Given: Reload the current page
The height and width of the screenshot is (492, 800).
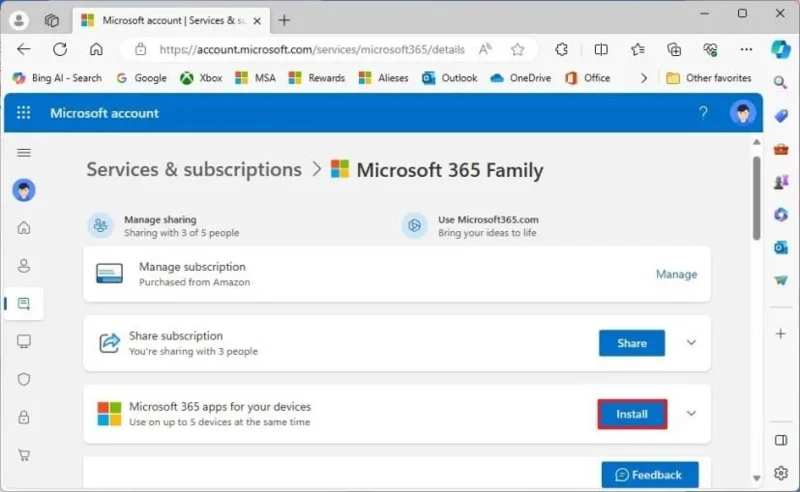Looking at the screenshot, I should tap(60, 49).
